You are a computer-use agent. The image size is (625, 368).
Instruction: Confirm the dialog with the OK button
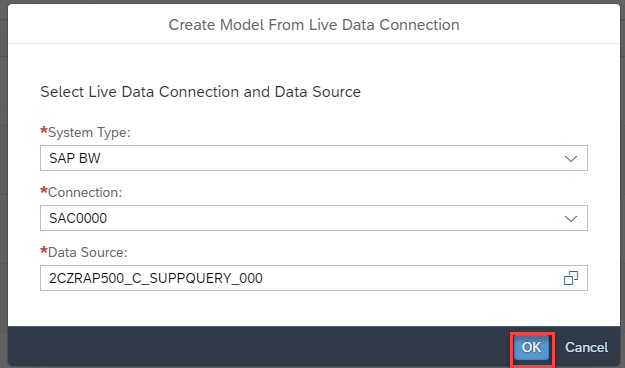531,348
